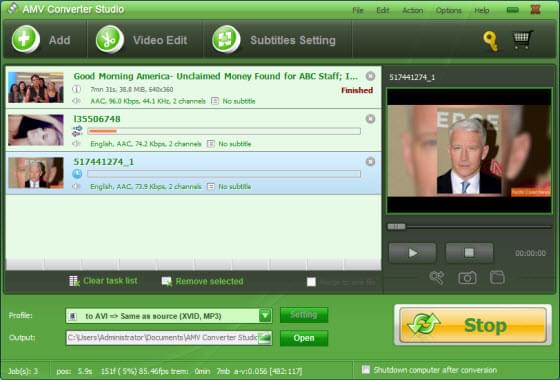Click audio speaker icon in 517441274_1 row

76,186
